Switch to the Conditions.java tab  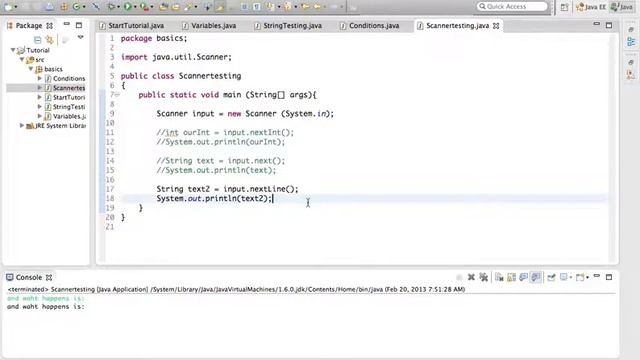click(370, 26)
